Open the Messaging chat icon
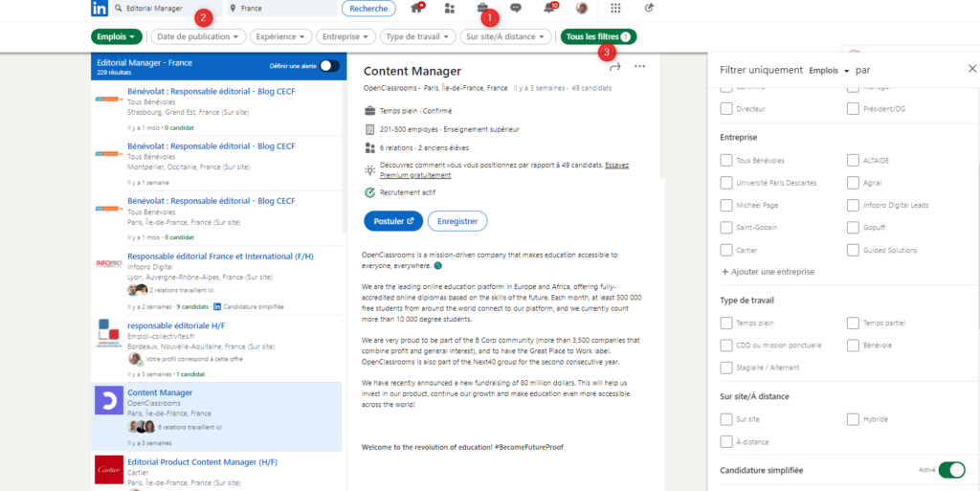 [x=516, y=8]
